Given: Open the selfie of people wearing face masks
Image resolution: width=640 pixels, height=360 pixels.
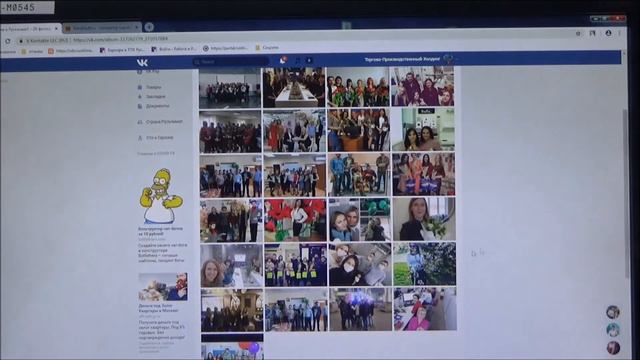Looking at the screenshot, I should coord(360,264).
